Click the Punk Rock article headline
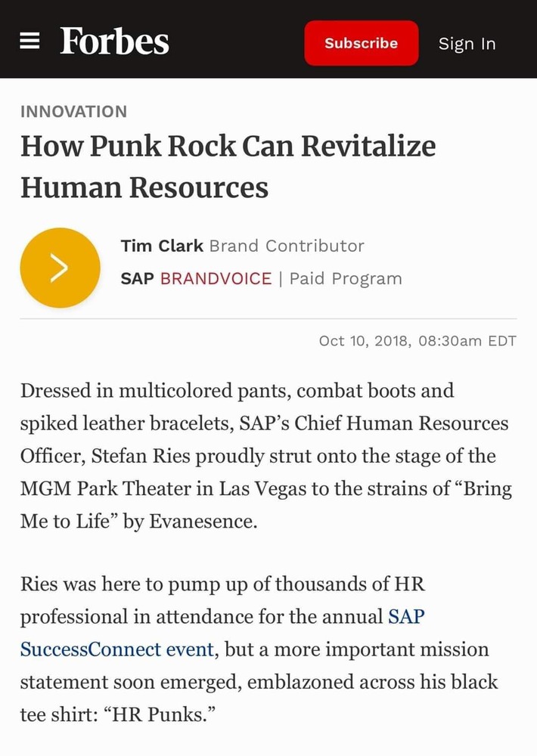The image size is (537, 756). point(228,166)
